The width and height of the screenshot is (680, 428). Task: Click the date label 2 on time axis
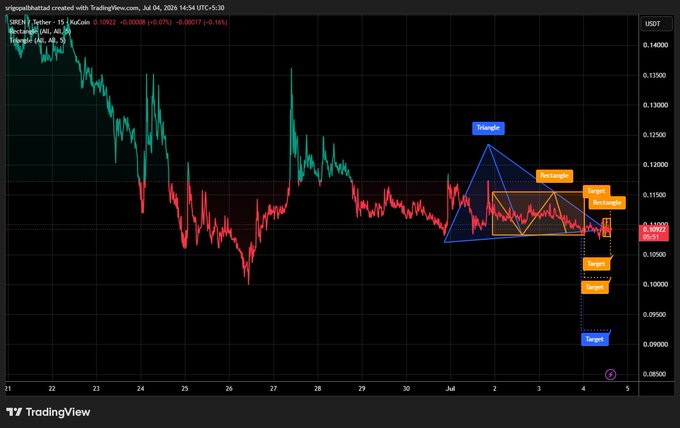[x=494, y=389]
